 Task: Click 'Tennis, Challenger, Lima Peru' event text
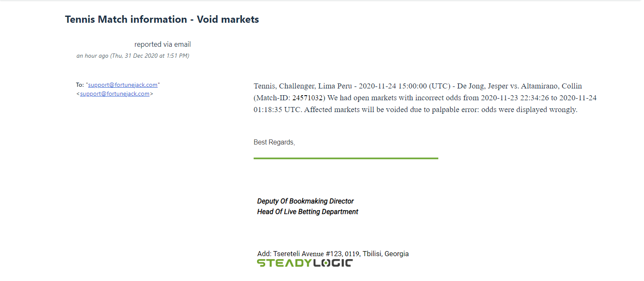tap(303, 86)
